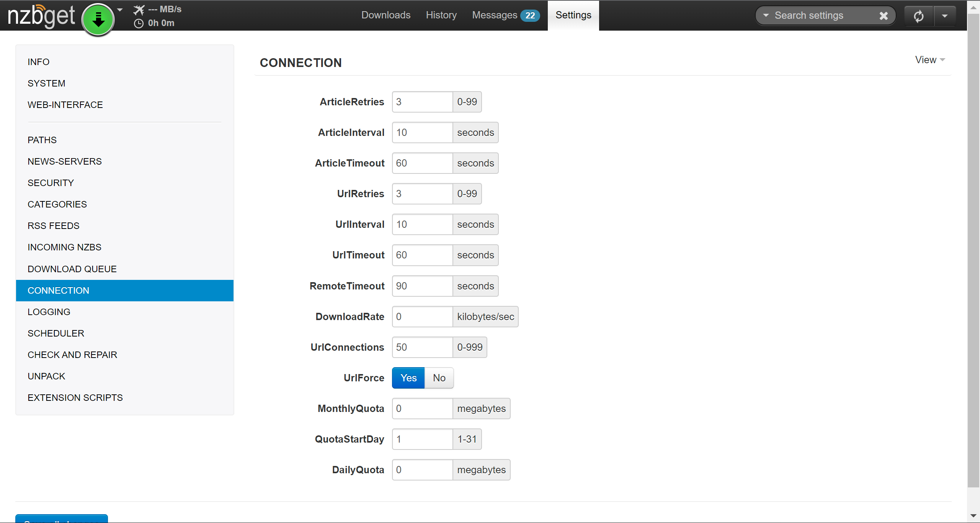Open the EXTENSION SCRIPTS section
The width and height of the screenshot is (980, 523).
click(75, 398)
